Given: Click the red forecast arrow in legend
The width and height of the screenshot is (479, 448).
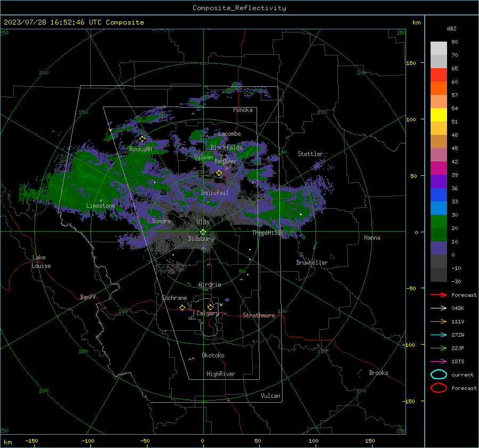Looking at the screenshot, I should point(439,295).
